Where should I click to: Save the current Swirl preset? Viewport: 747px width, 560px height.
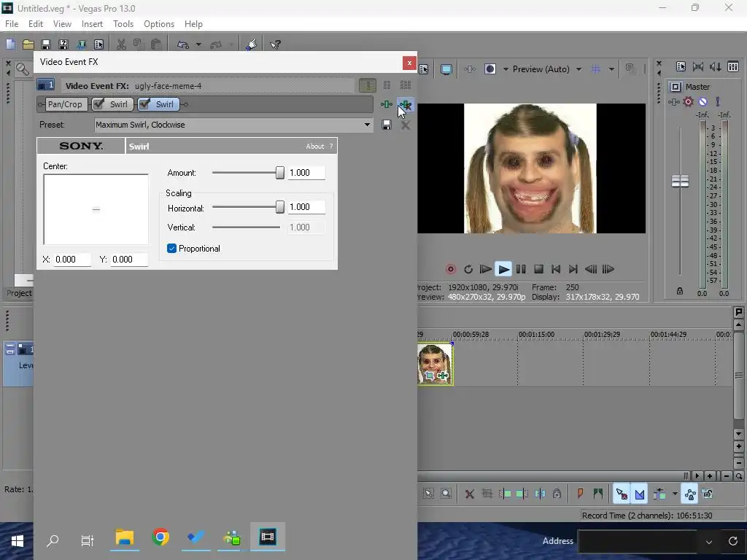[387, 125]
